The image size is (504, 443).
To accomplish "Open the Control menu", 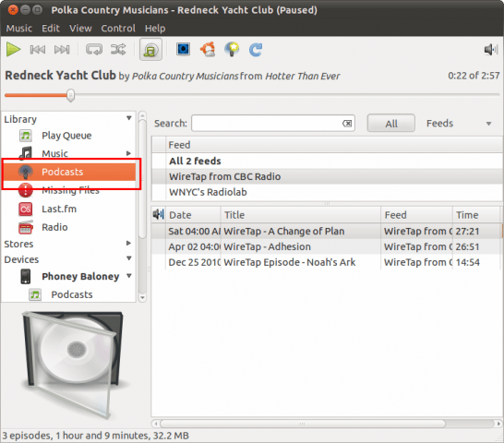I will click(x=118, y=29).
